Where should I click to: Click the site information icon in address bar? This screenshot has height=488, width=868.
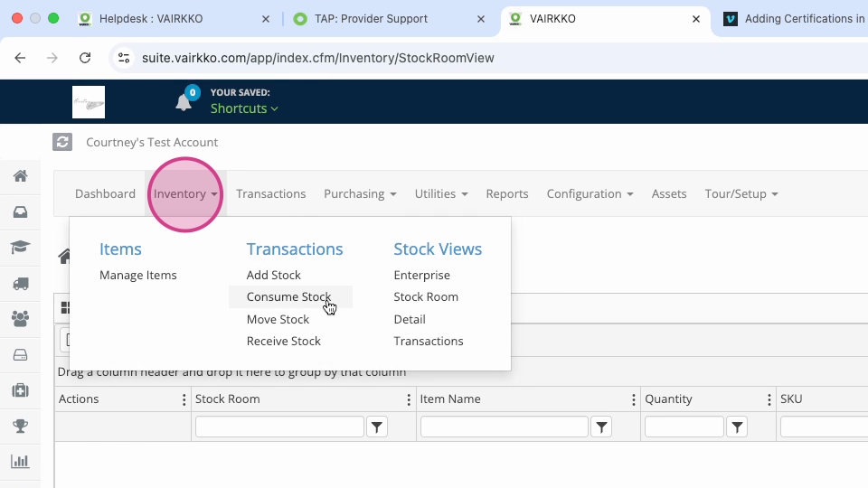pyautogui.click(x=124, y=58)
